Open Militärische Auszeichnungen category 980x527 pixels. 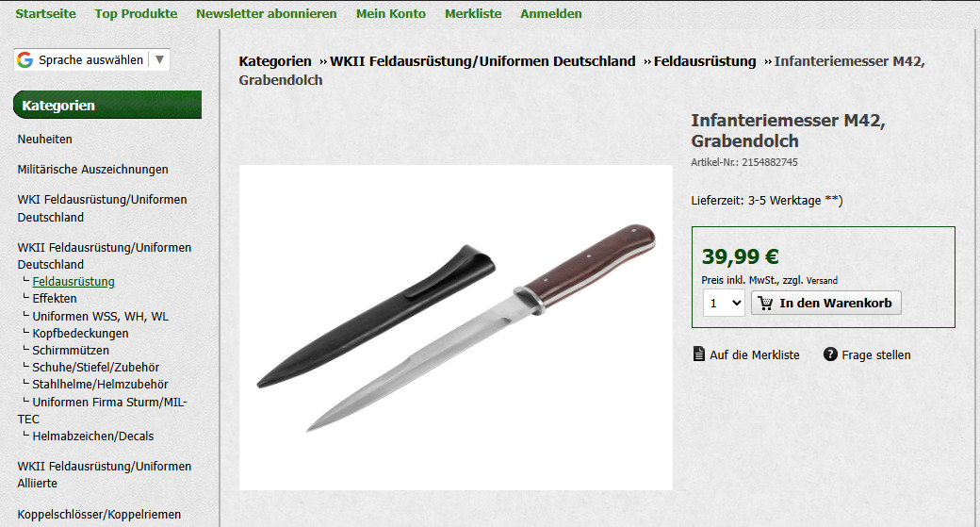92,170
